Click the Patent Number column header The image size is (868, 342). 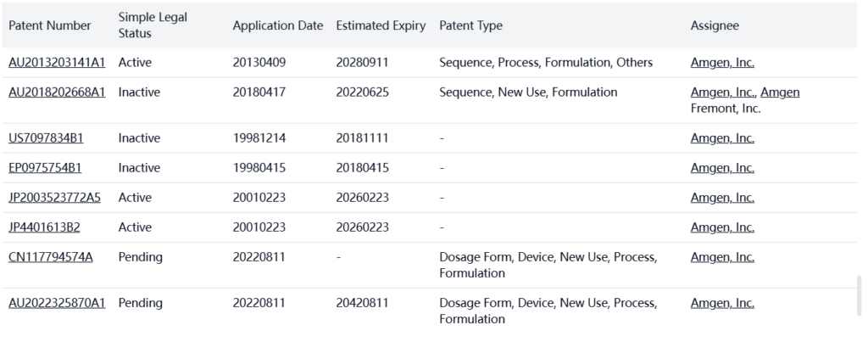coord(49,25)
